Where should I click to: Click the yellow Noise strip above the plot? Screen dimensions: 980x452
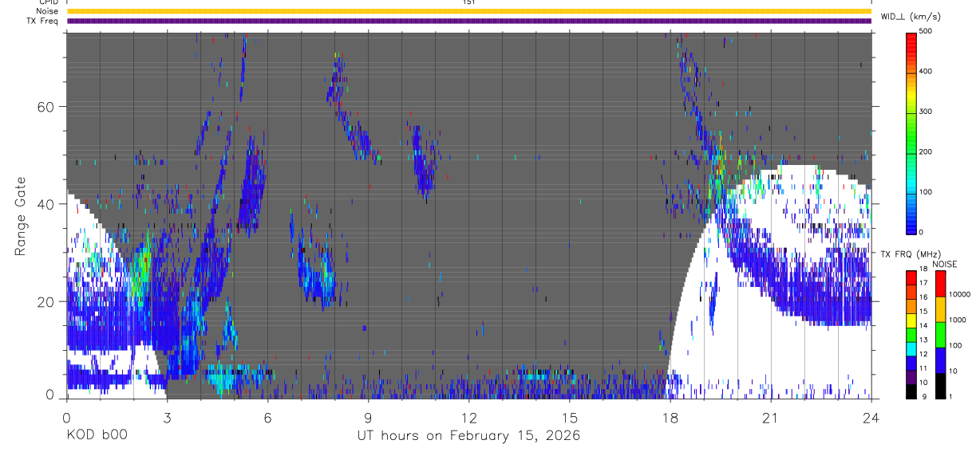coord(468,11)
